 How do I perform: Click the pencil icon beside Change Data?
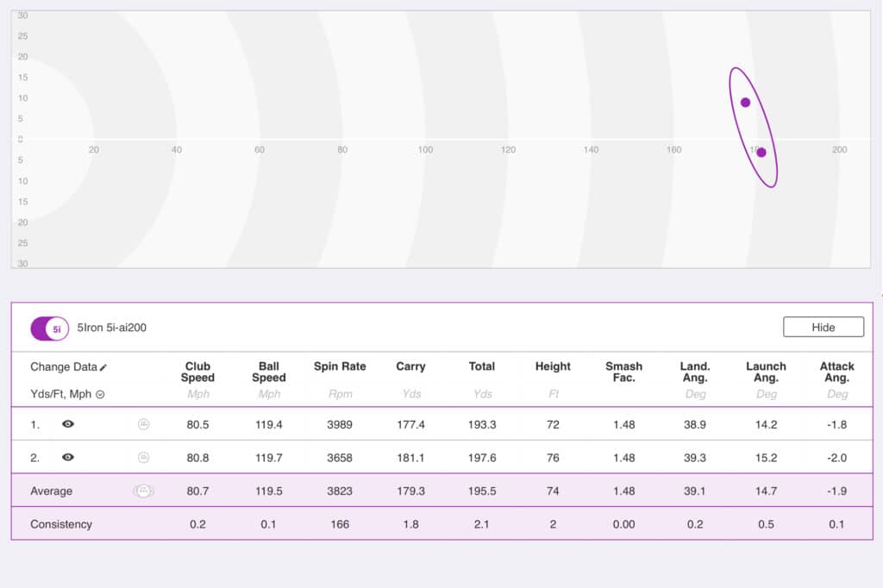tap(104, 367)
